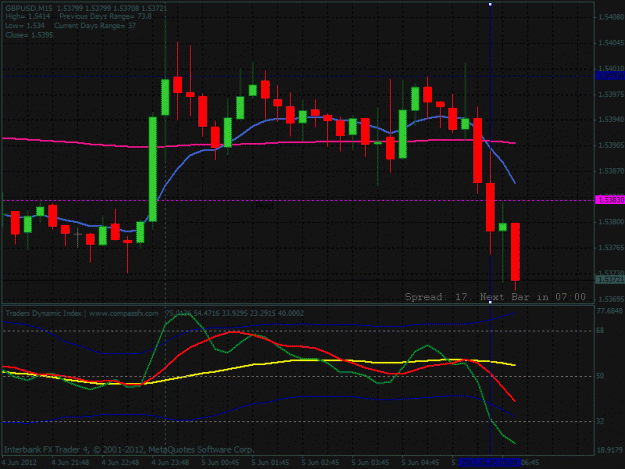625x469 pixels.
Task: Click the price scale value 1.53765
Action: tap(611, 248)
